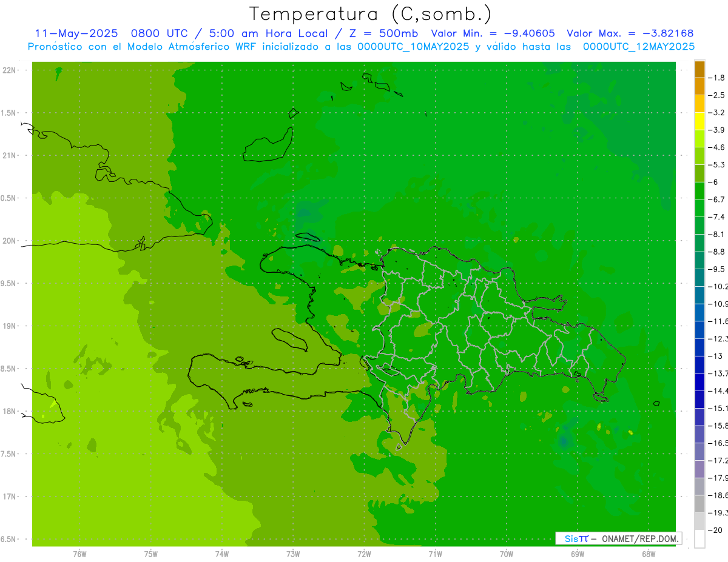Screen dimensions: 728x562
Task: Click the light gray legend swatch between -19.3 and -20
Action: point(699,521)
